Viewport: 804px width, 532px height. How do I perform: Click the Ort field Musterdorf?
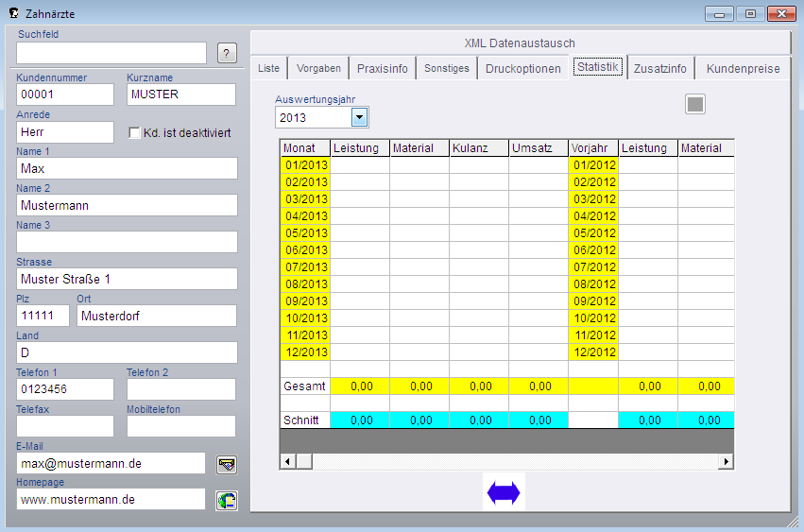[x=157, y=316]
